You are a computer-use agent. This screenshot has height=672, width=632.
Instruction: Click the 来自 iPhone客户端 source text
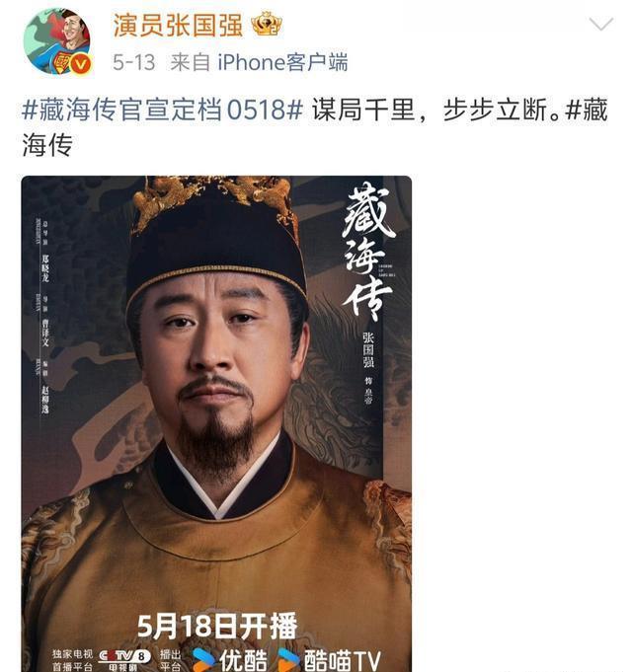(259, 62)
